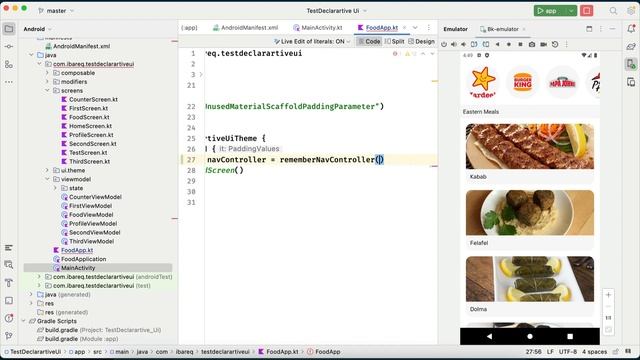
Task: Click emulator toolbar Back button
Action: (x=498, y=44)
